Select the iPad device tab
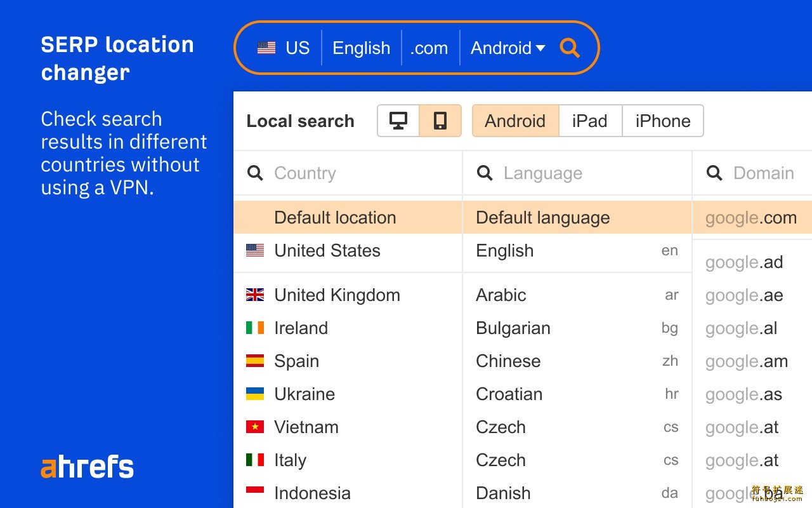812x508 pixels. click(x=590, y=121)
